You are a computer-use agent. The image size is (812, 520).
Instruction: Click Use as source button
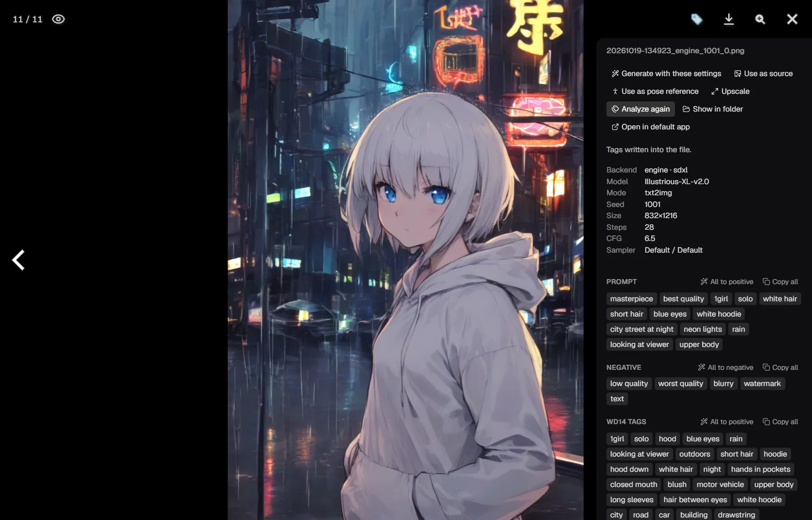coord(763,74)
